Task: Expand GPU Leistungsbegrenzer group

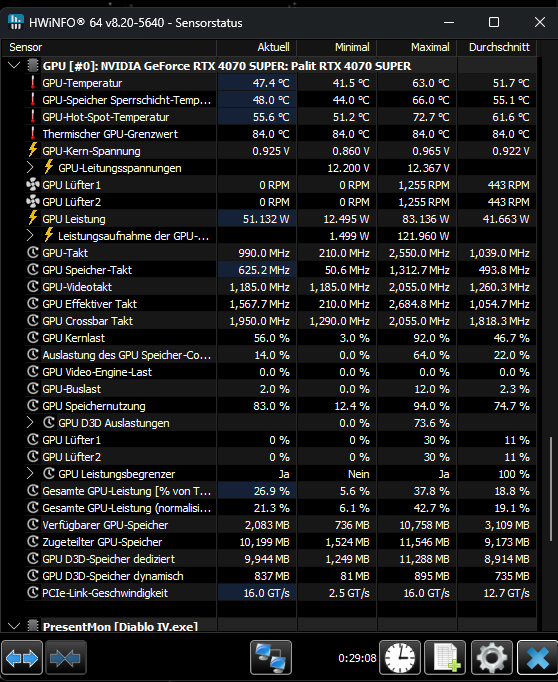Action: 30,473
